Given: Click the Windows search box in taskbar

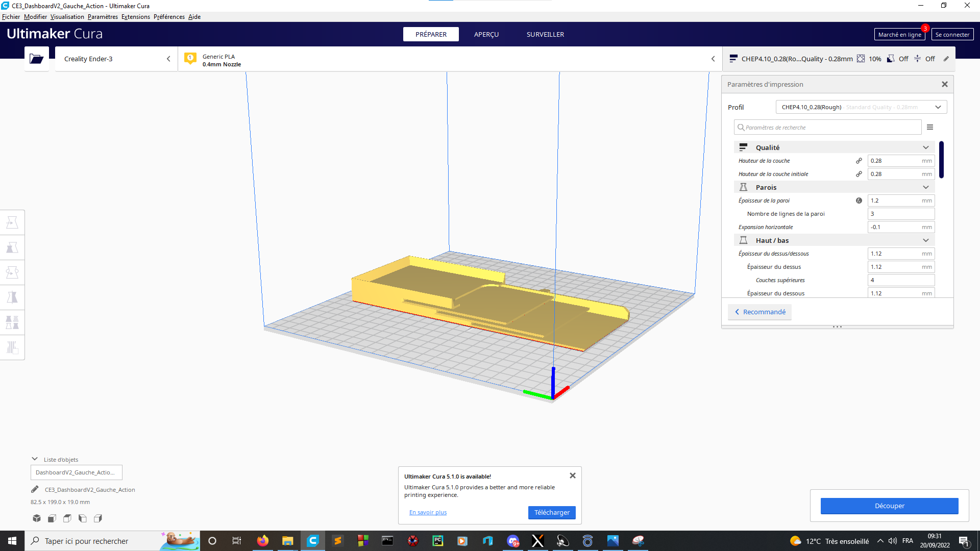Looking at the screenshot, I should click(x=112, y=541).
